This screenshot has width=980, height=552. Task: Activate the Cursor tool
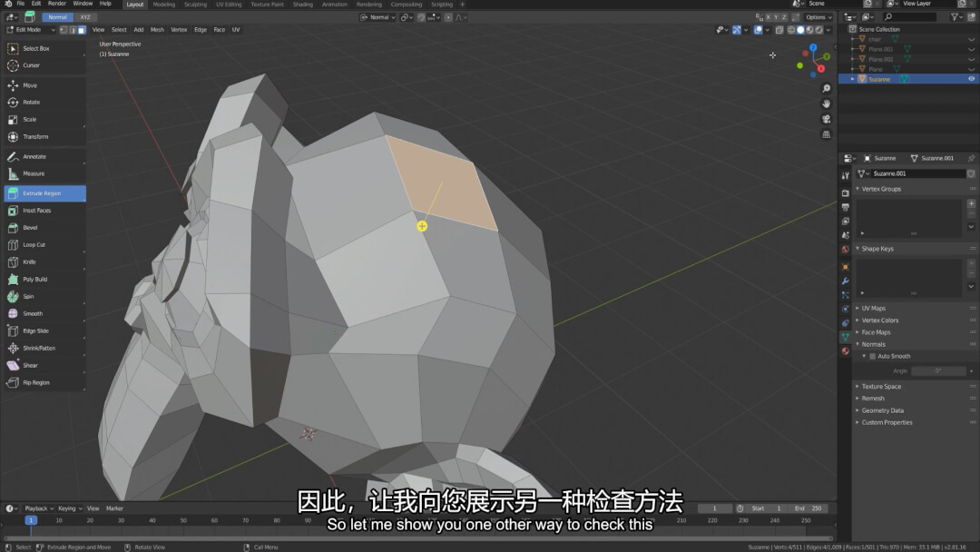pyautogui.click(x=44, y=65)
